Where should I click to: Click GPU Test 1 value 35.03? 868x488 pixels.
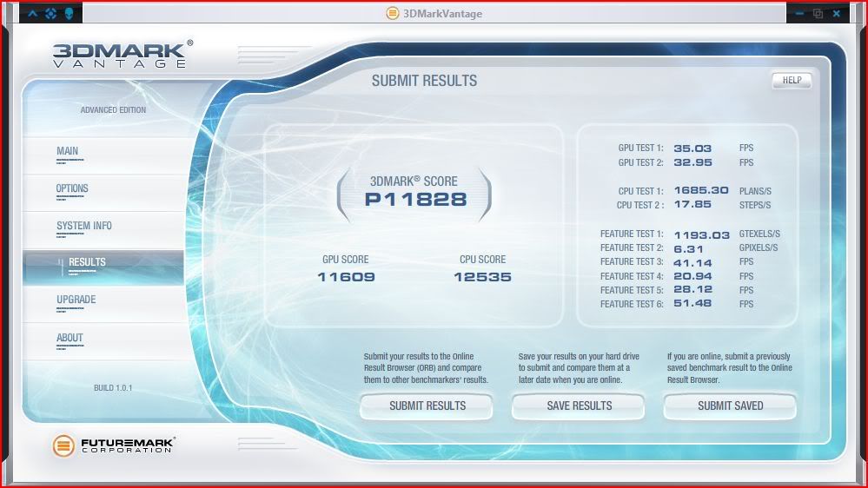click(692, 148)
